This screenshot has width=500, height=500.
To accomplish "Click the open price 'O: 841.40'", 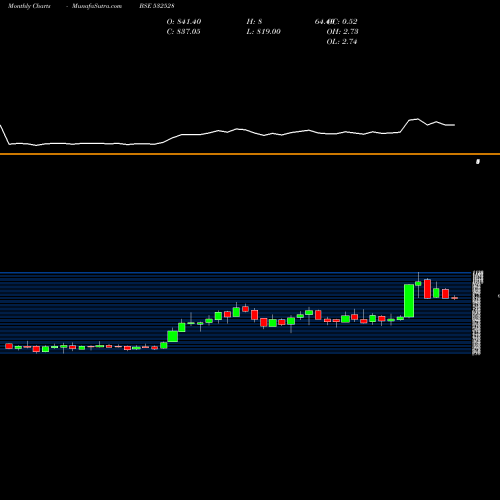I will (x=184, y=22).
